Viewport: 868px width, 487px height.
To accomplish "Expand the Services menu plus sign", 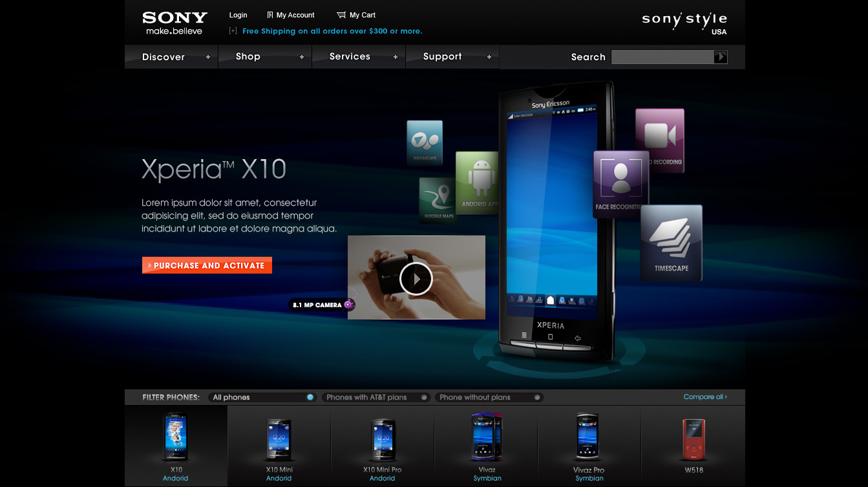I will click(x=396, y=57).
